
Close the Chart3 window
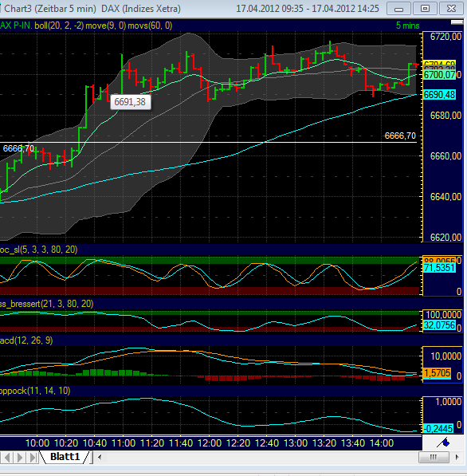point(452,9)
